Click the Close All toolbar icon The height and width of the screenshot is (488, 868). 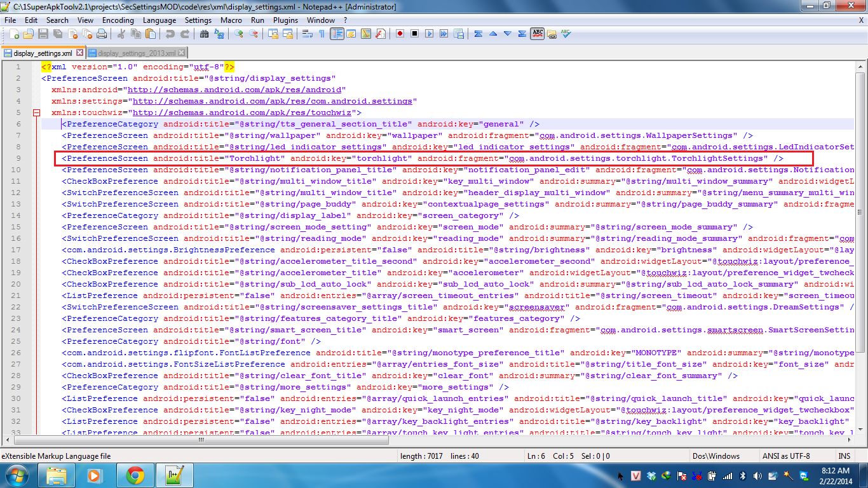click(87, 34)
